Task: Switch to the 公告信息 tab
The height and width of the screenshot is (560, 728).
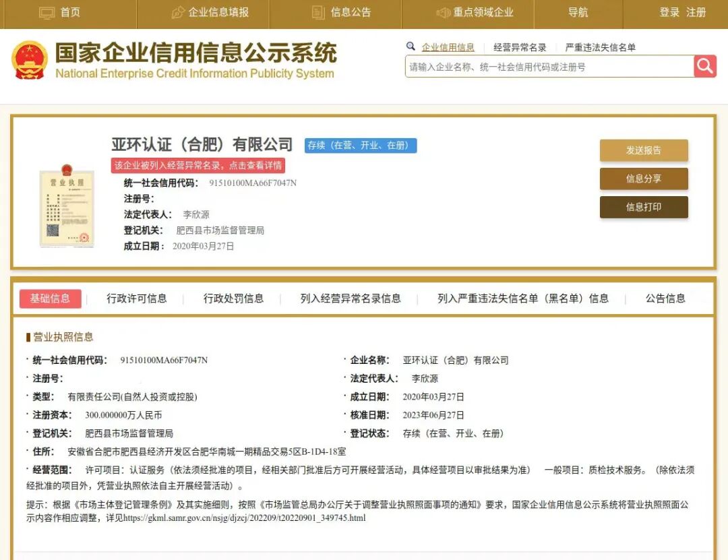Action: tap(665, 299)
